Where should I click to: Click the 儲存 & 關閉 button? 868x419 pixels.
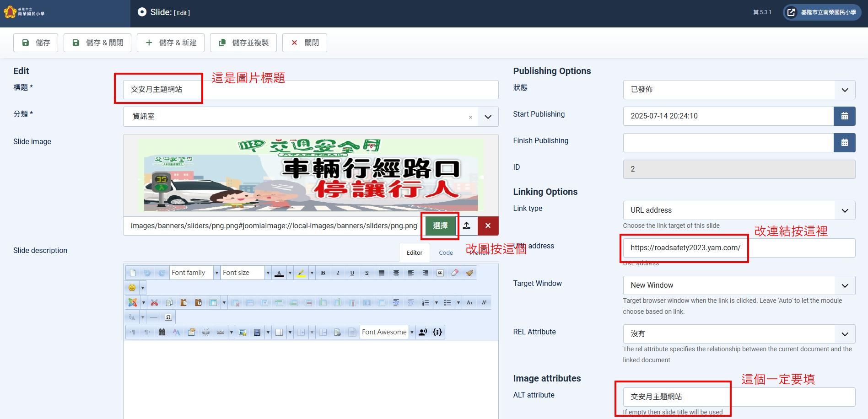point(97,43)
